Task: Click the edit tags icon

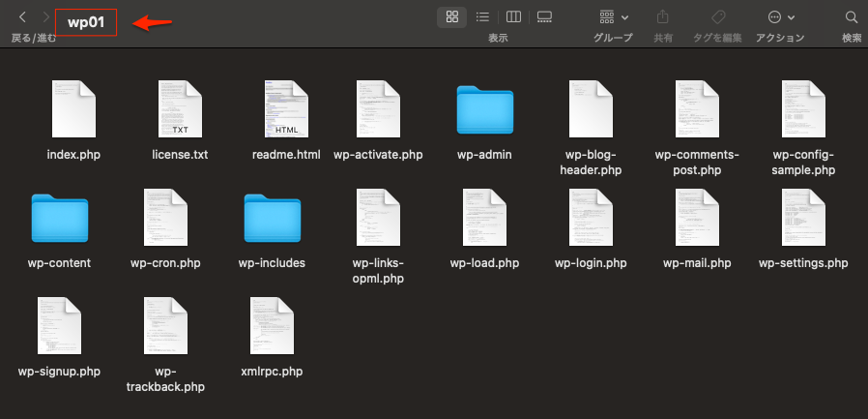Action: pos(718,17)
